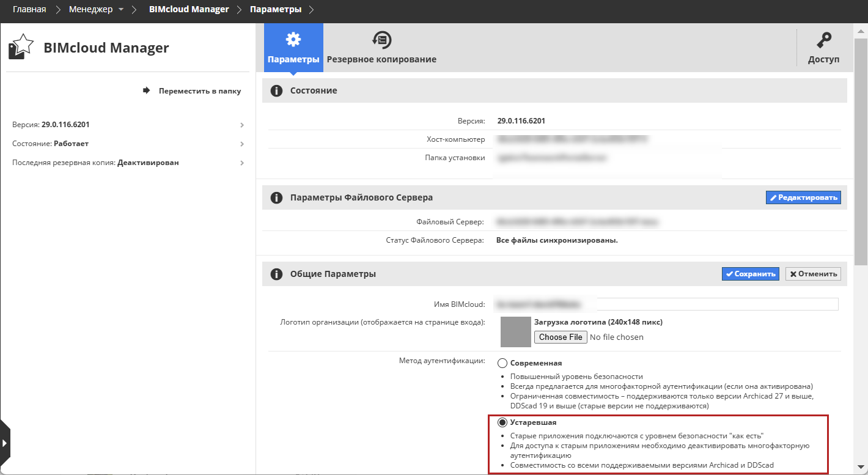Go to Главная in the breadcrumb
The image size is (868, 475).
[x=29, y=10]
